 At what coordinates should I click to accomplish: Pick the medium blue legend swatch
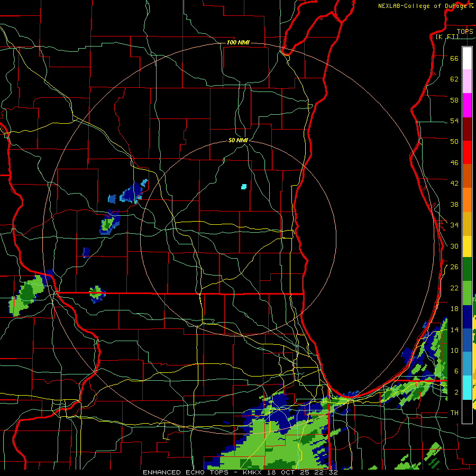point(467,340)
